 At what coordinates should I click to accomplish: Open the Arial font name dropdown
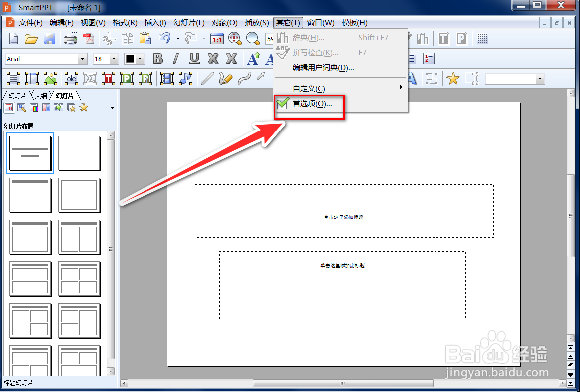pyautogui.click(x=83, y=59)
